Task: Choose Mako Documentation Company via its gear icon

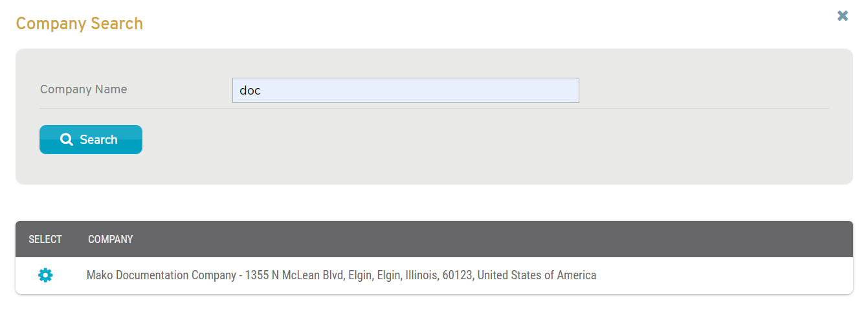Action: click(x=45, y=275)
